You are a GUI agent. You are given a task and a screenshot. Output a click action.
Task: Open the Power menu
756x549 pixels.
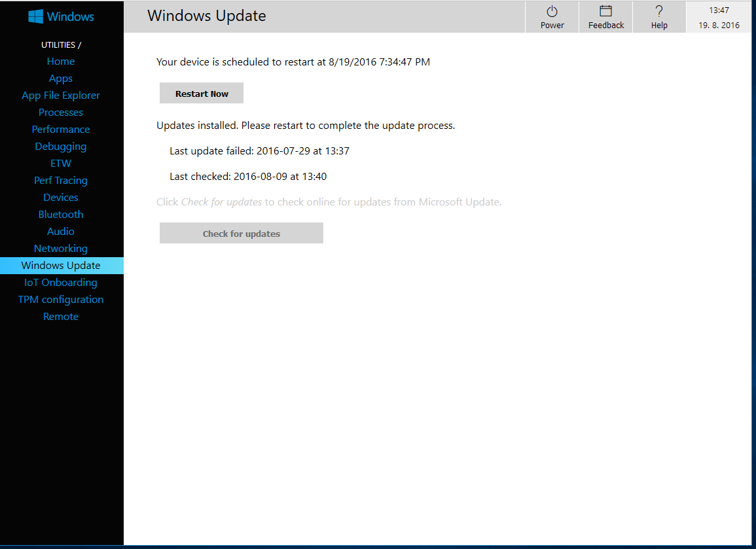point(552,18)
